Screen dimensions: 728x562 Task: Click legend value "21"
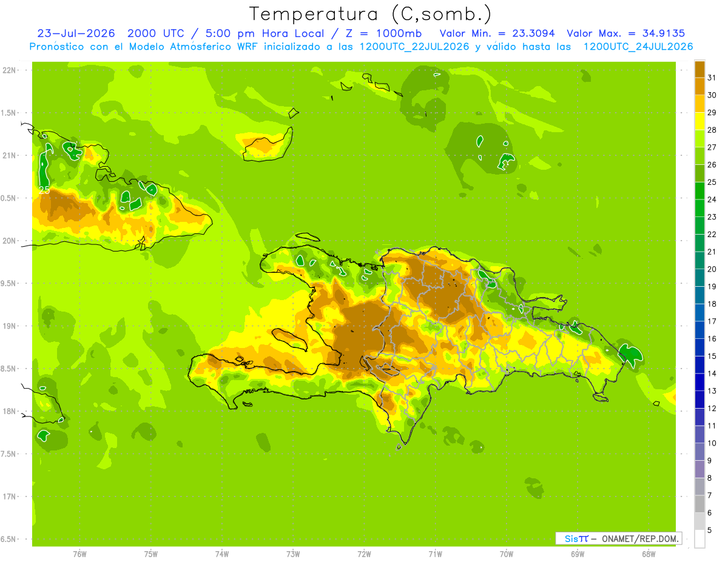[x=712, y=252]
